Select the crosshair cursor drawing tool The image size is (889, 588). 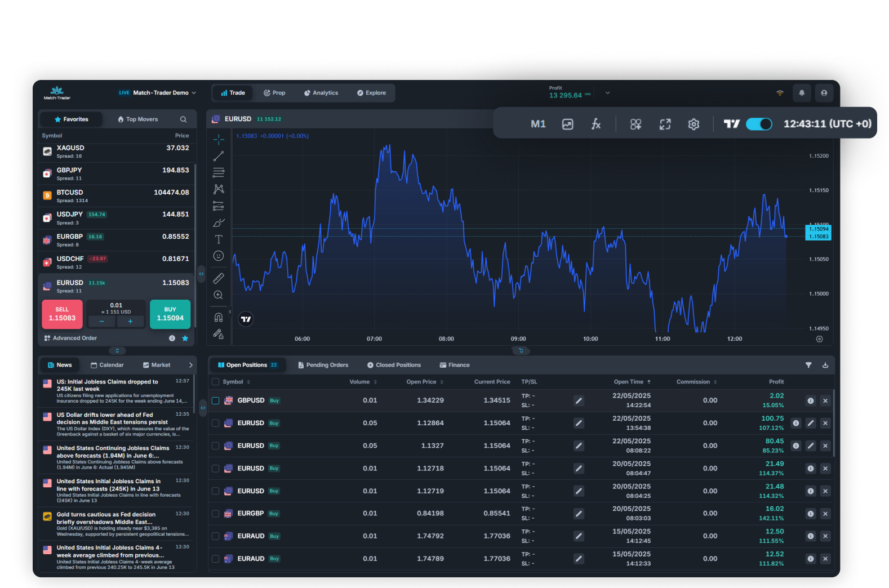click(219, 139)
